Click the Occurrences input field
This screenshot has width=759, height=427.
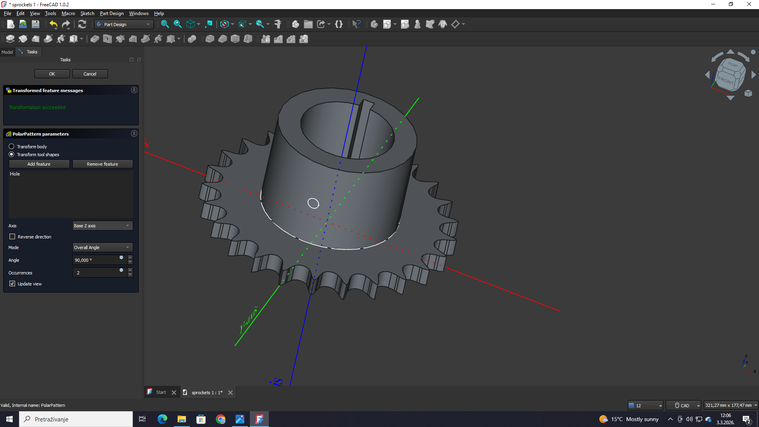coord(99,273)
